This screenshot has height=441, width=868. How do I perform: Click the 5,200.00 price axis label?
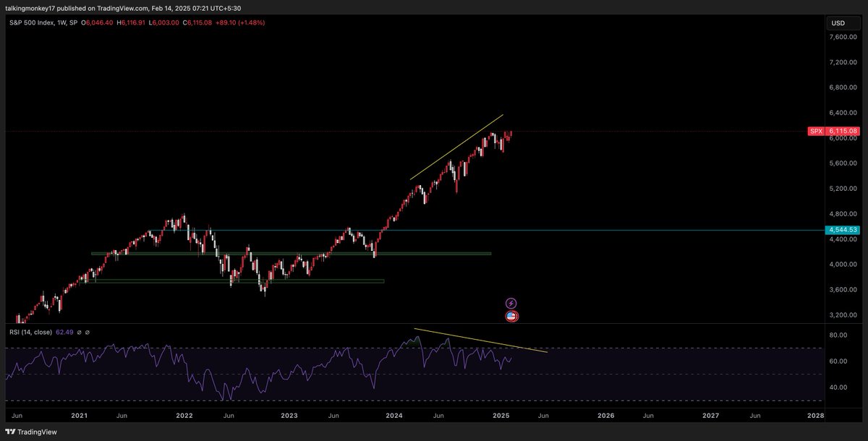coord(843,189)
